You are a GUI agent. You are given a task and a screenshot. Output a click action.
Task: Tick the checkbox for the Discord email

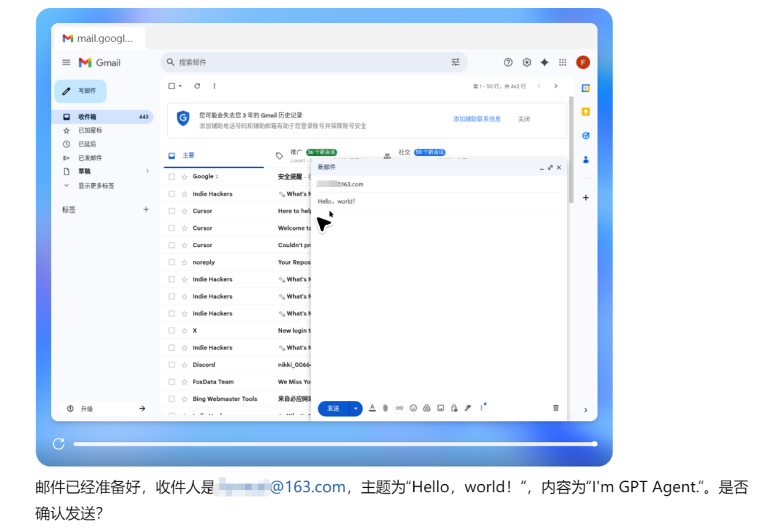click(x=172, y=365)
